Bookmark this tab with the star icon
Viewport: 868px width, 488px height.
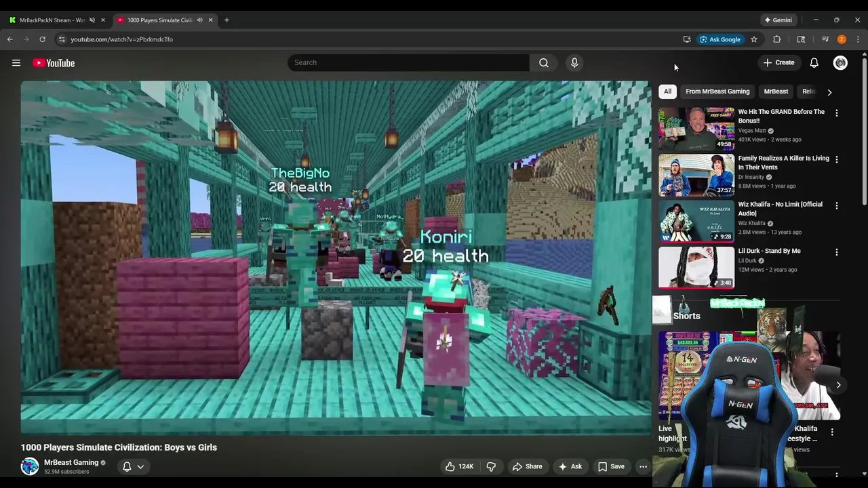[754, 39]
